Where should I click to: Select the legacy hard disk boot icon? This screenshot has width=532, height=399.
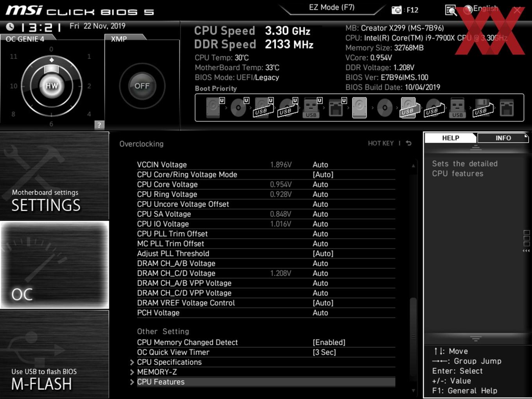coord(359,108)
